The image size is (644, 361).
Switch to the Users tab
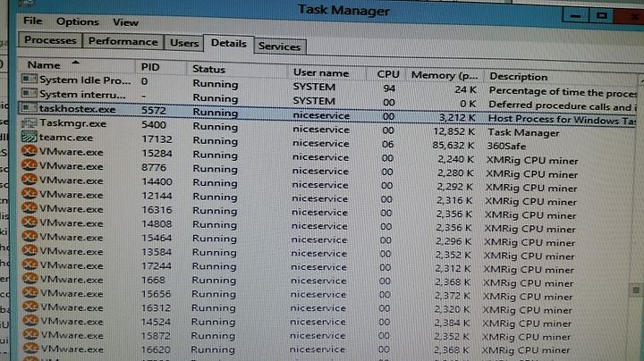pyautogui.click(x=184, y=43)
